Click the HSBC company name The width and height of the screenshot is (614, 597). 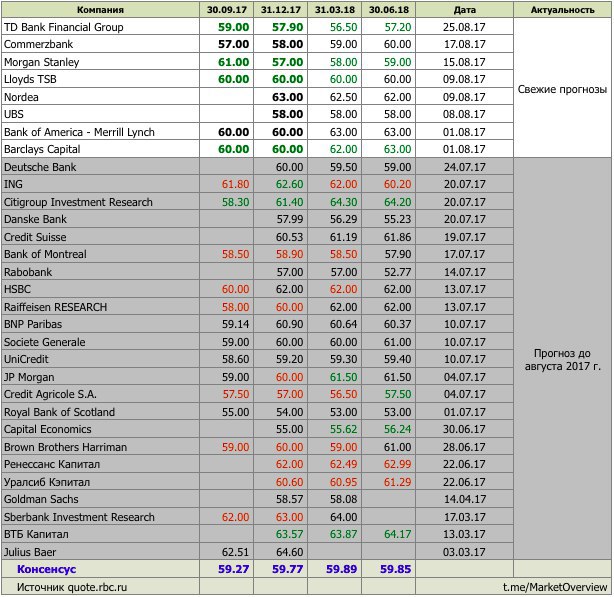pos(17,290)
